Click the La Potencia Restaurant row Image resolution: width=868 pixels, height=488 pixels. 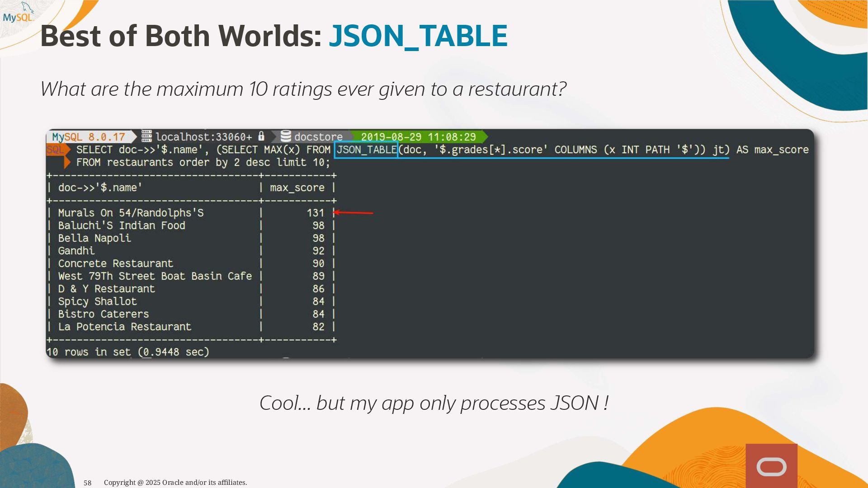(124, 326)
